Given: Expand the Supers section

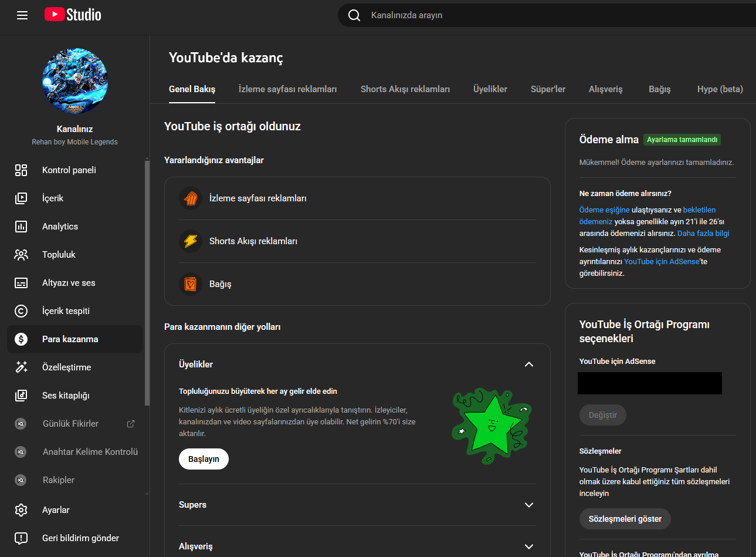Looking at the screenshot, I should (357, 505).
